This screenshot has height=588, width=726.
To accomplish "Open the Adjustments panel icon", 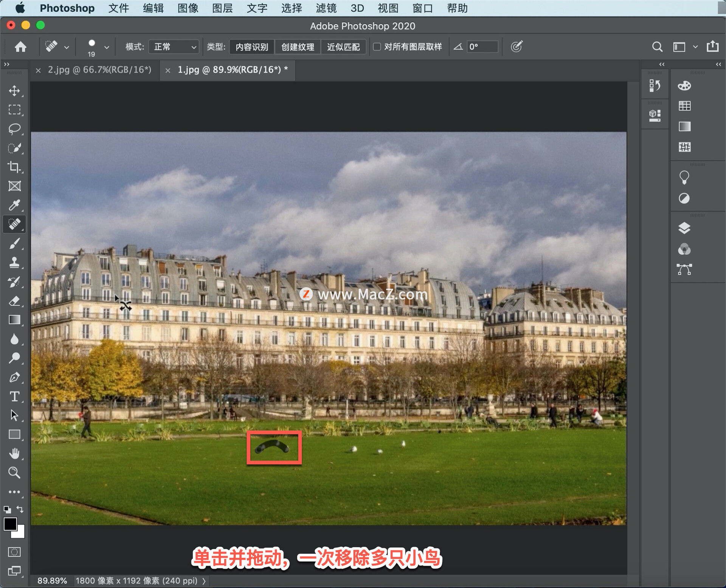I will tap(684, 198).
